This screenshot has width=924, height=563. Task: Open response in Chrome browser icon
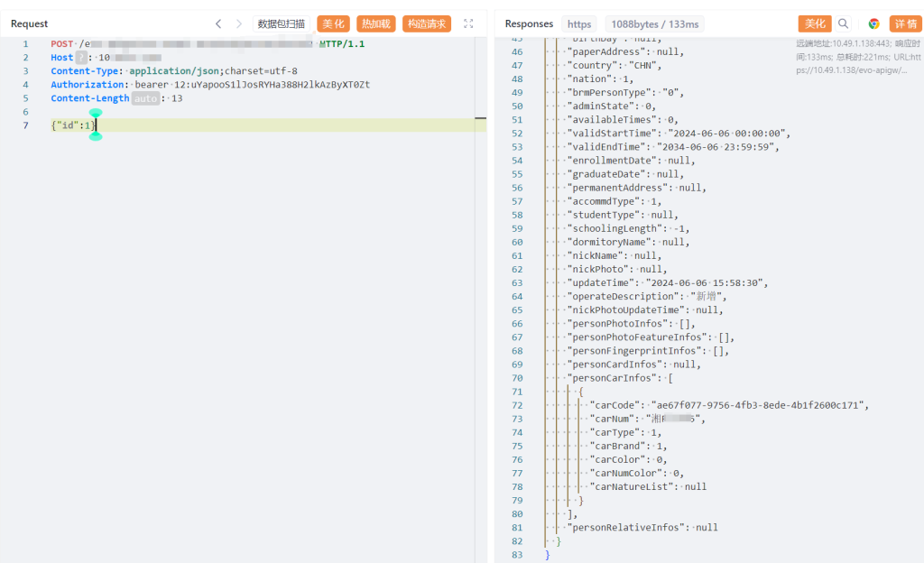pyautogui.click(x=873, y=23)
